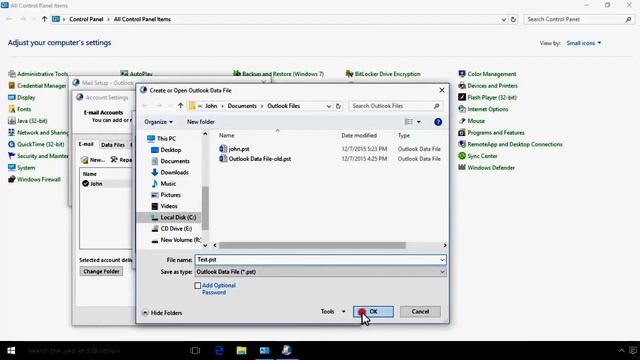640x360 pixels.
Task: Cancel the Outlook Data File dialog
Action: coord(420,311)
